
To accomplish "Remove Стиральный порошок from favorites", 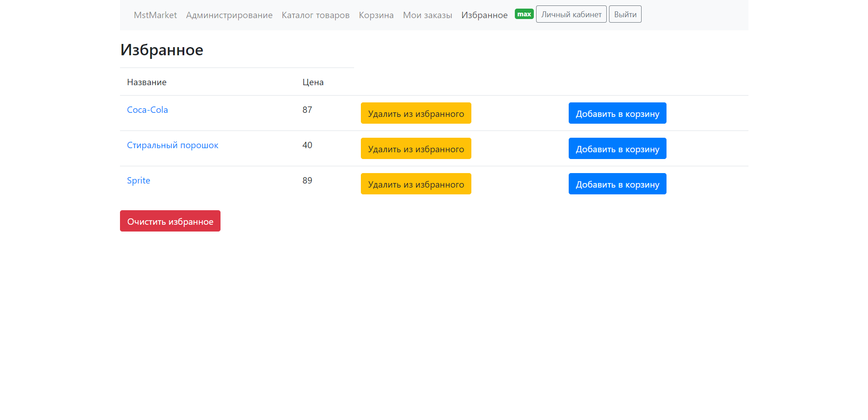I will click(416, 149).
